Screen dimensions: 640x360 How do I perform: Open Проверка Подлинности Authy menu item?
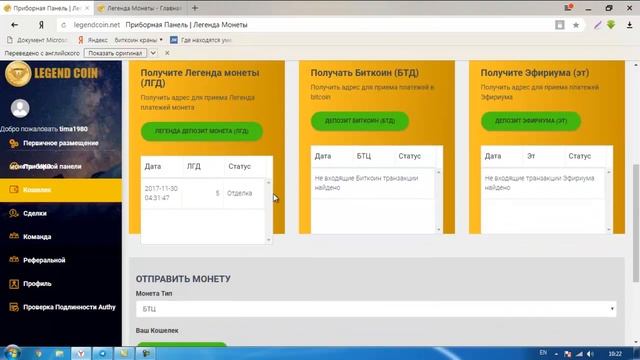(x=69, y=307)
